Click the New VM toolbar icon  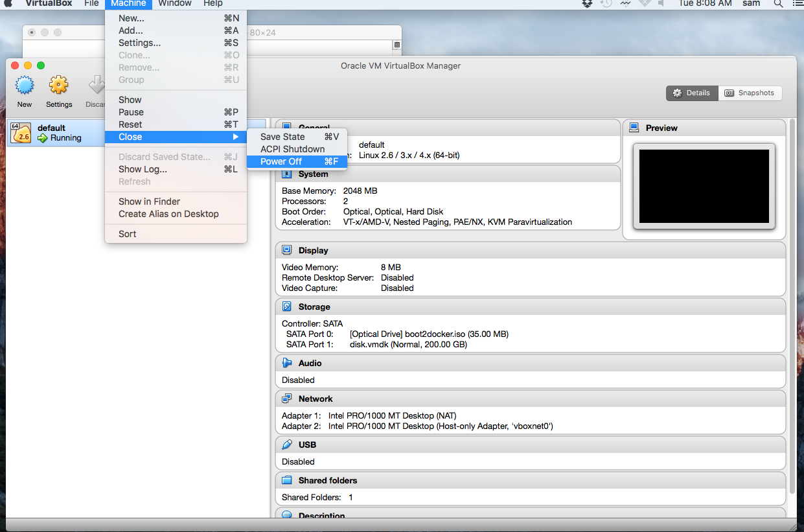pos(25,86)
